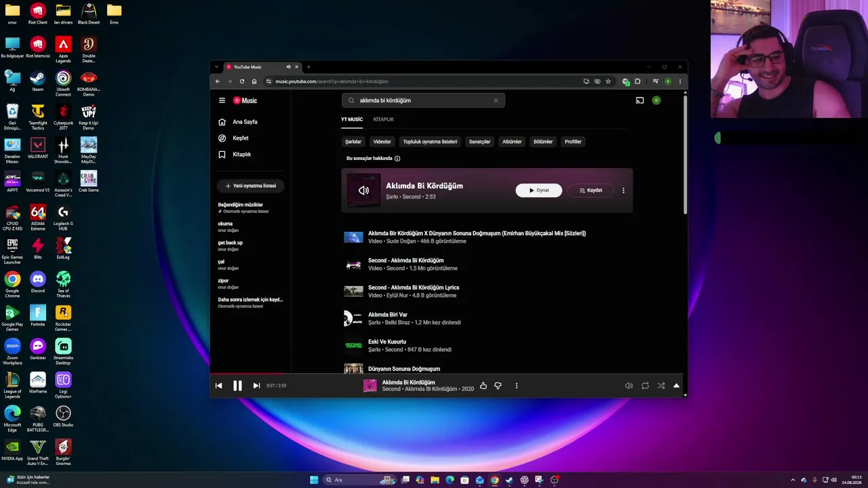Click the Oynat button on top result
The height and width of the screenshot is (488, 868).
point(539,190)
